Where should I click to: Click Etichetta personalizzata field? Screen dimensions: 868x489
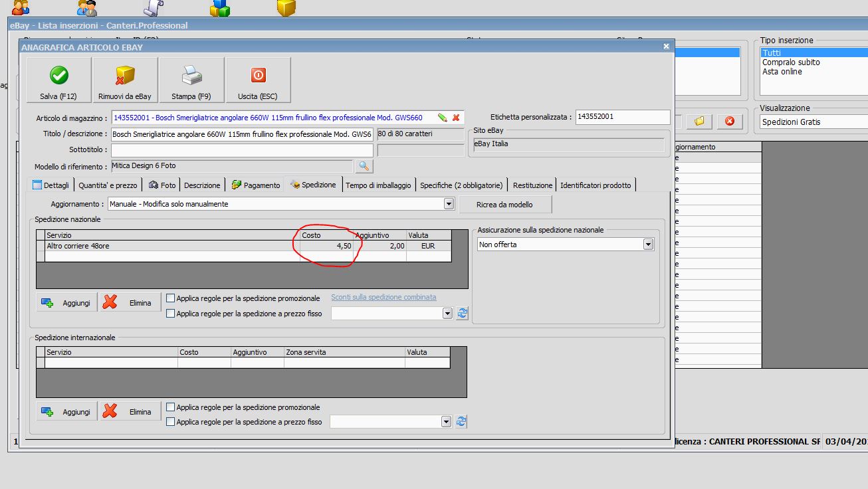click(x=623, y=116)
